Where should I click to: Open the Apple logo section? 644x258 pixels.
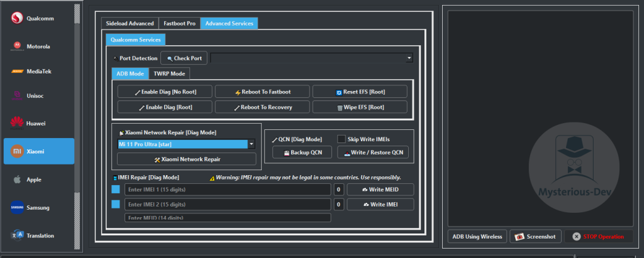tap(17, 180)
